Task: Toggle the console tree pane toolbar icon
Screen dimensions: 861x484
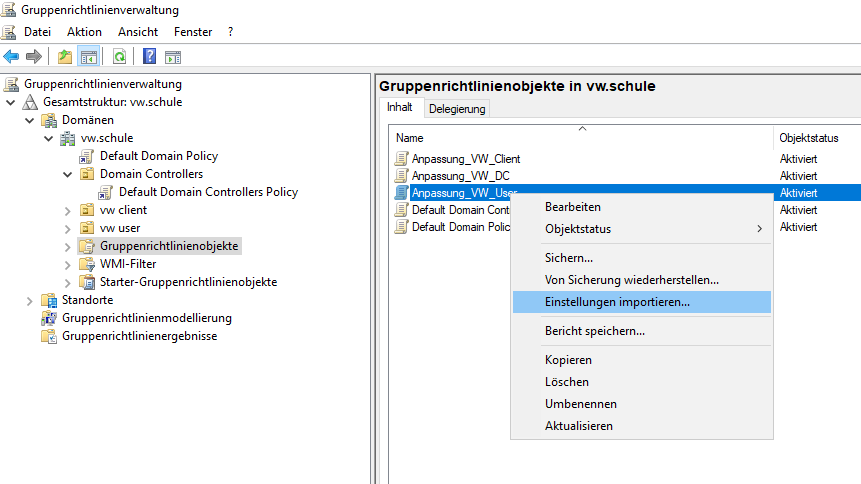Action: [88, 57]
